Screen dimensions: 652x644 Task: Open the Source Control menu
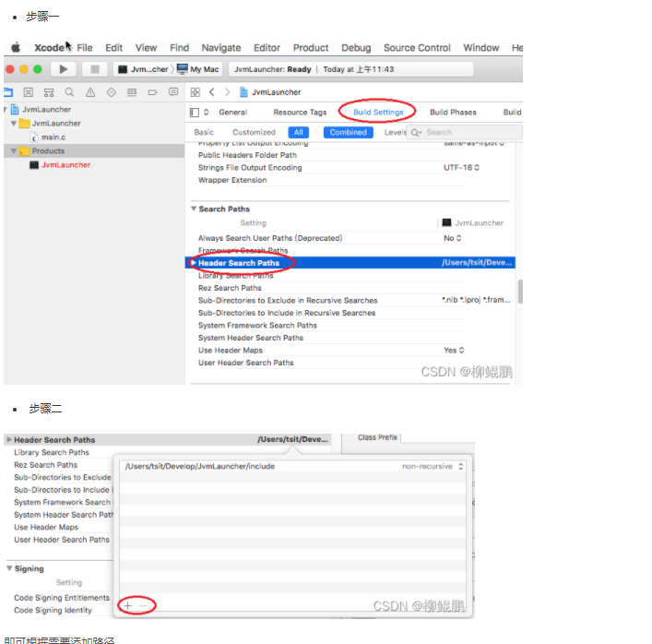(417, 48)
